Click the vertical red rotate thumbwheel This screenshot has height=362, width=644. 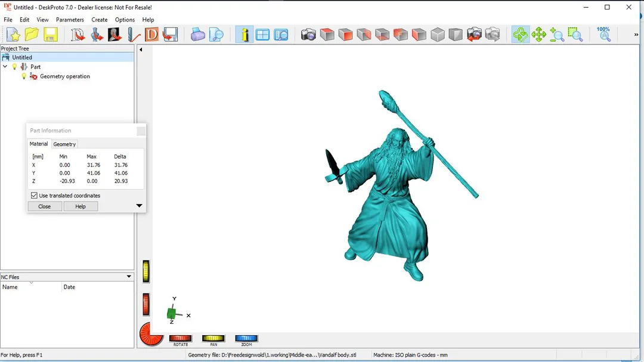point(146,305)
